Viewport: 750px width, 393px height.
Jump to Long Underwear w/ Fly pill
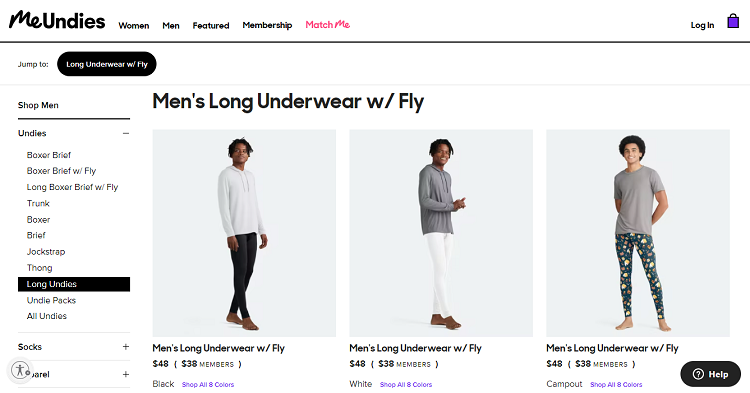tap(107, 64)
